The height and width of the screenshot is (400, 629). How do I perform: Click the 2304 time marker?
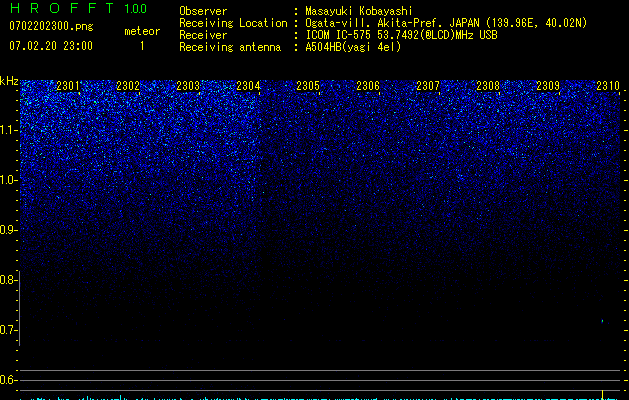coord(248,85)
